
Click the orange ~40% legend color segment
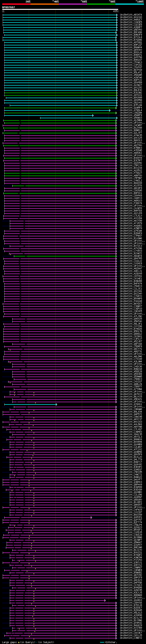pyautogui.click(x=45, y=4)
